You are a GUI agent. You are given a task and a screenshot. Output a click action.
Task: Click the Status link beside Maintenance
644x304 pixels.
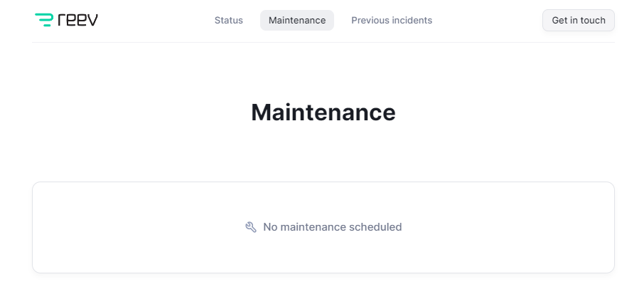228,21
